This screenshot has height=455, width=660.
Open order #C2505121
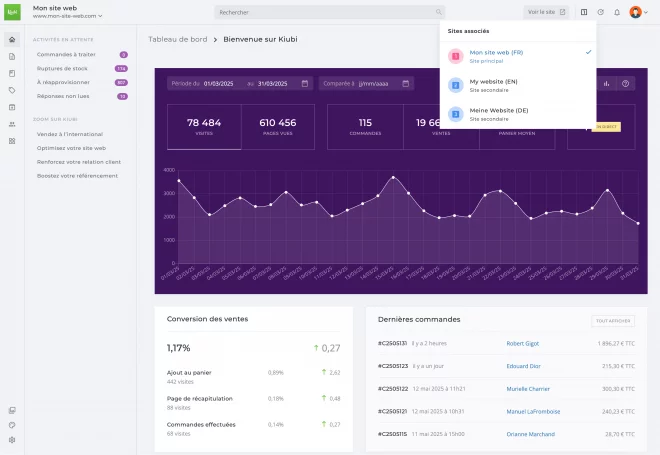(392, 412)
